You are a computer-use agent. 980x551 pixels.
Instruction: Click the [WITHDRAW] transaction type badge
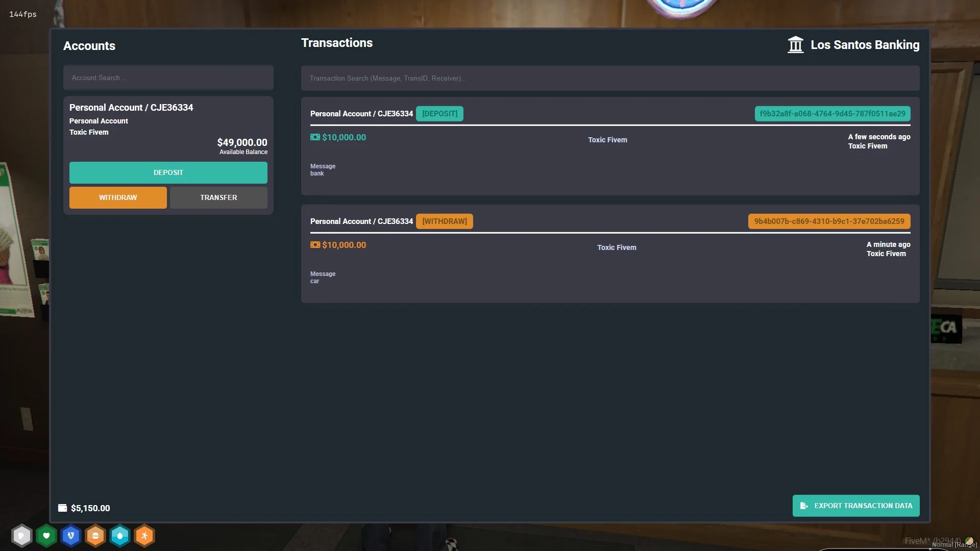[x=444, y=221]
